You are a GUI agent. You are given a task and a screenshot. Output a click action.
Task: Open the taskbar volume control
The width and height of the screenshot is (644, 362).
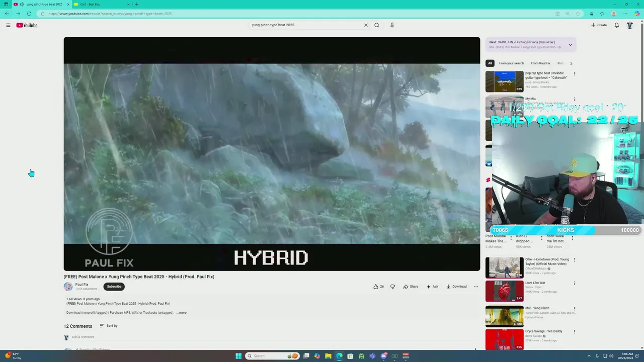tap(611, 356)
